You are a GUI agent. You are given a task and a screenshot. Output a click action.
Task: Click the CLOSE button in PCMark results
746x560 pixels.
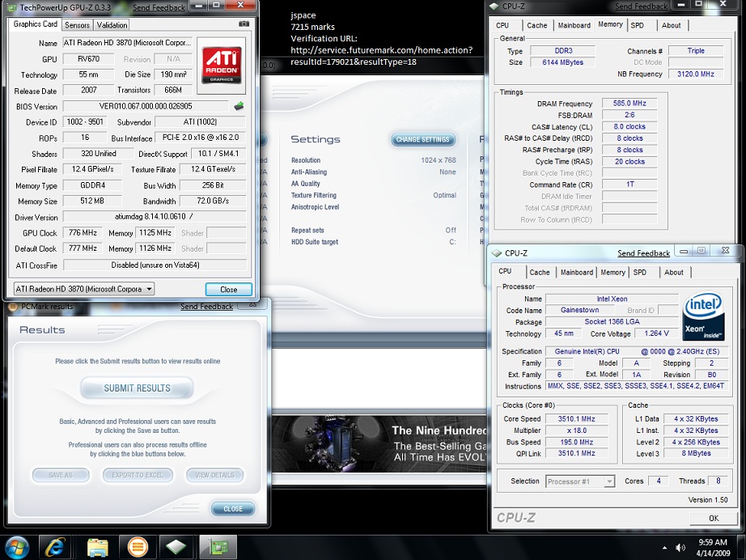point(233,509)
